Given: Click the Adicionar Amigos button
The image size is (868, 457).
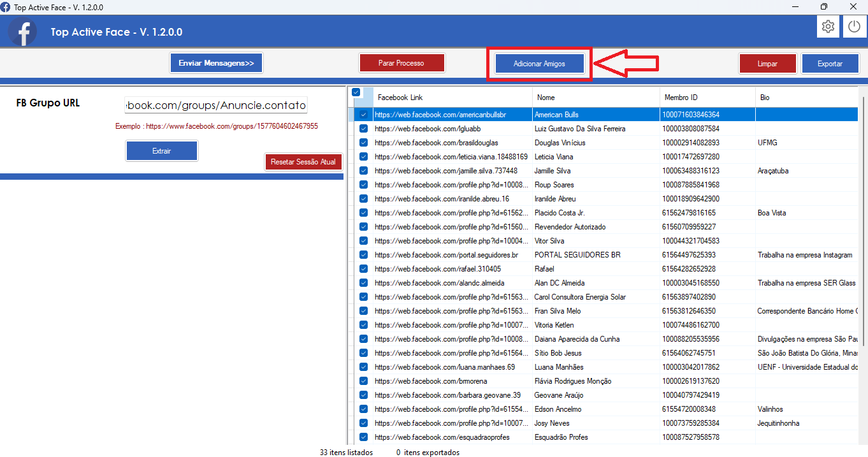Looking at the screenshot, I should point(539,64).
